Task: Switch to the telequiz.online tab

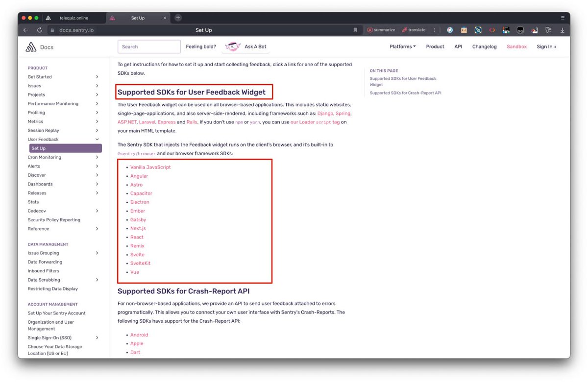Action: pos(74,18)
